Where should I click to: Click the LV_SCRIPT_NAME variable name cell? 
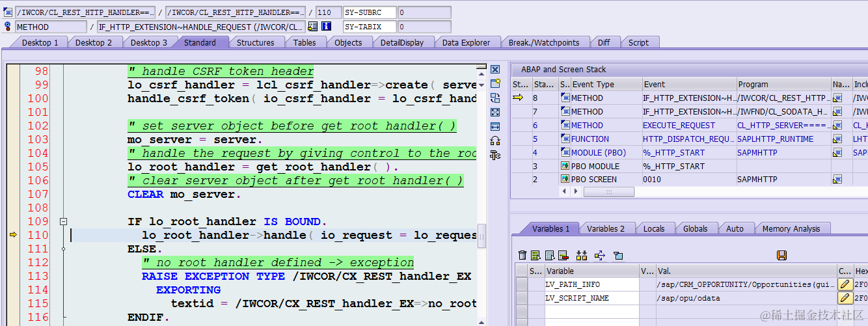[591, 298]
